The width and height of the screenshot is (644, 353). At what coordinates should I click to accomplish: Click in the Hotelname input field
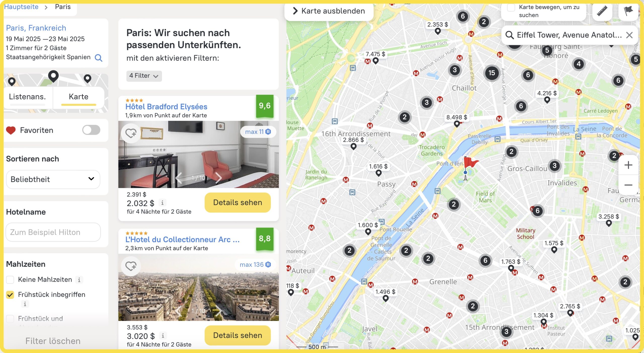pos(53,232)
